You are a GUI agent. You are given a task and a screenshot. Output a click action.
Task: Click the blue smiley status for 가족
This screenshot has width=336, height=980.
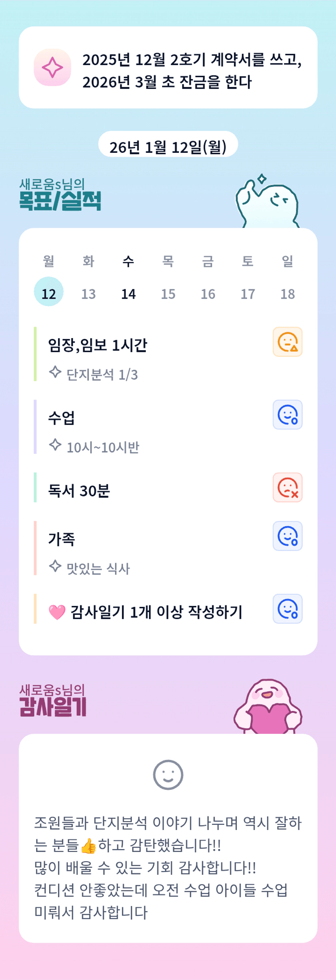tap(287, 536)
